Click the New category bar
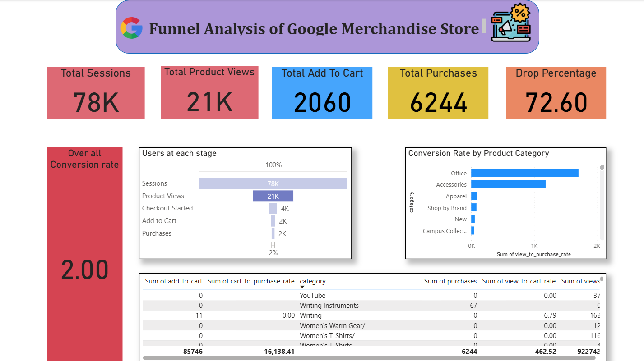The width and height of the screenshot is (644, 361). pos(473,219)
